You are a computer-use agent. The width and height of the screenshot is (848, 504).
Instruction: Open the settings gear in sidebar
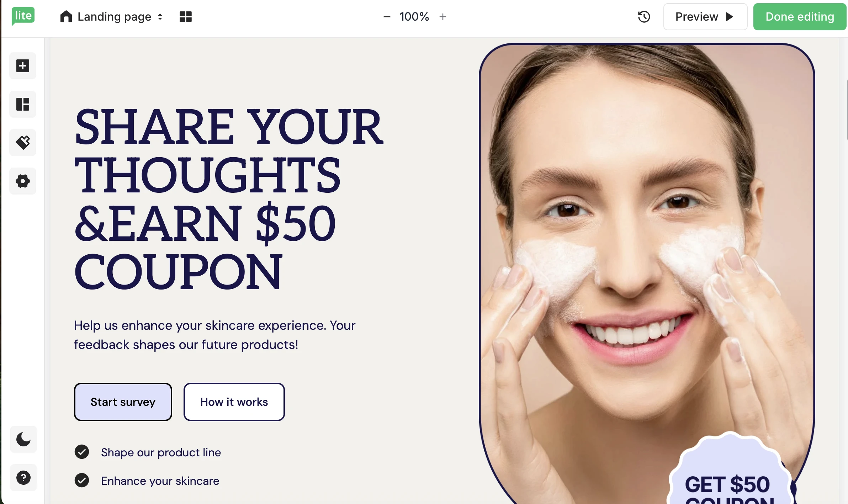tap(23, 181)
